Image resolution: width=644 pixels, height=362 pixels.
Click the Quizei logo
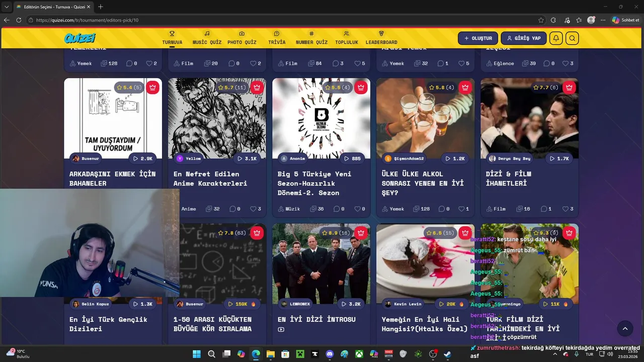[x=79, y=38]
